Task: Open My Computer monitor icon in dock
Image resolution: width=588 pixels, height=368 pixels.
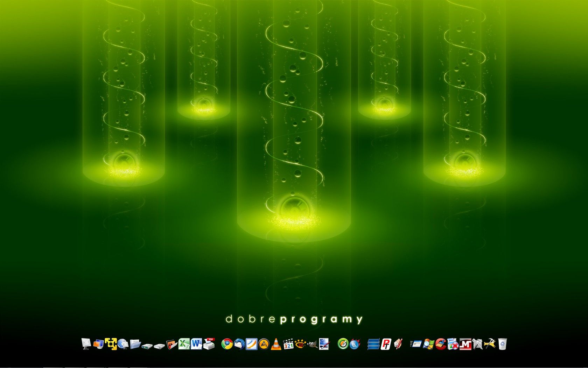Action: (x=86, y=344)
